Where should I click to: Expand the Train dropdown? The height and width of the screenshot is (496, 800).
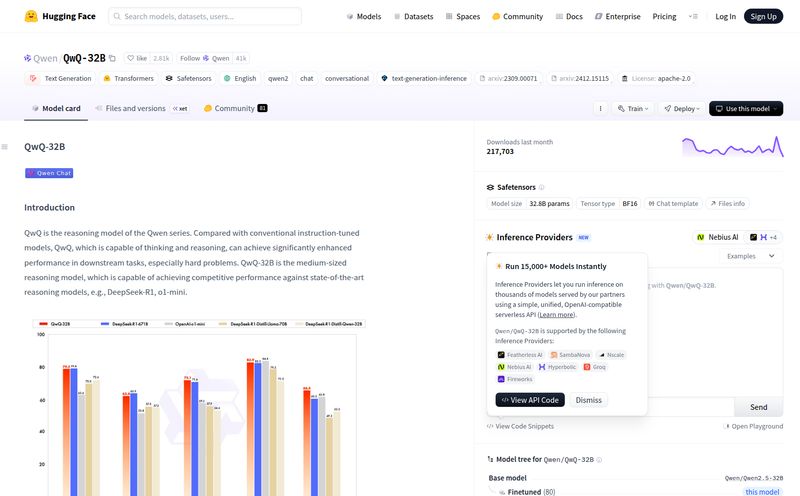click(x=633, y=109)
